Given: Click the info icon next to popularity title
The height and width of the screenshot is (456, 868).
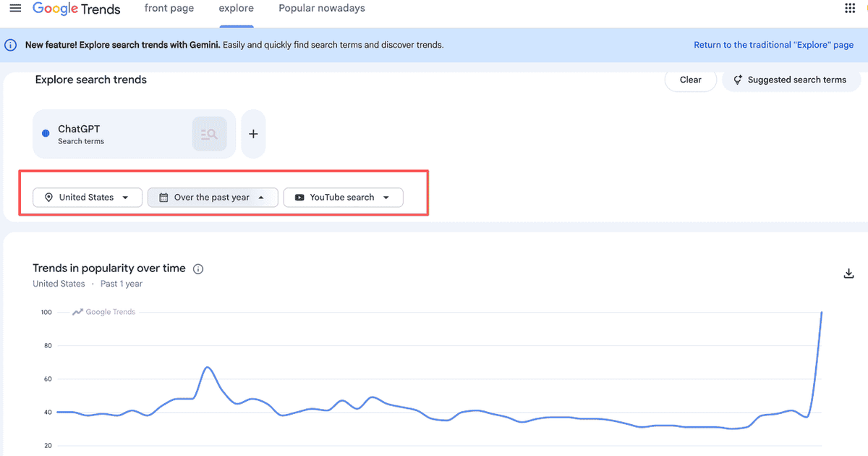Looking at the screenshot, I should [198, 269].
